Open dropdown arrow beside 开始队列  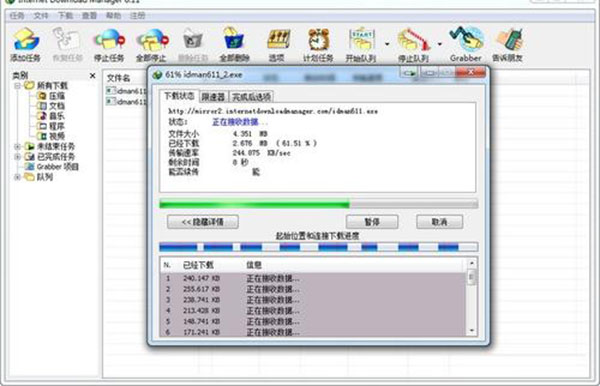(x=387, y=44)
